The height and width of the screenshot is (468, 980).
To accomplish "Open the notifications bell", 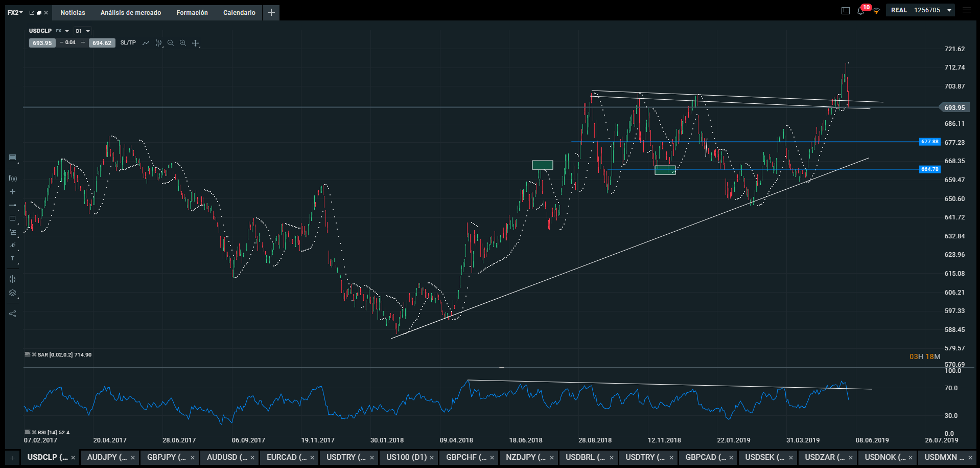I will (861, 11).
